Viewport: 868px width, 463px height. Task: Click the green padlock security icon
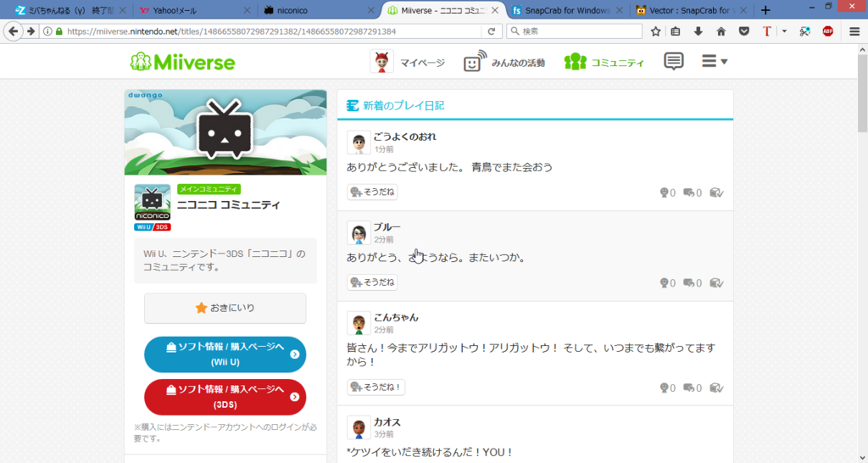pyautogui.click(x=59, y=31)
